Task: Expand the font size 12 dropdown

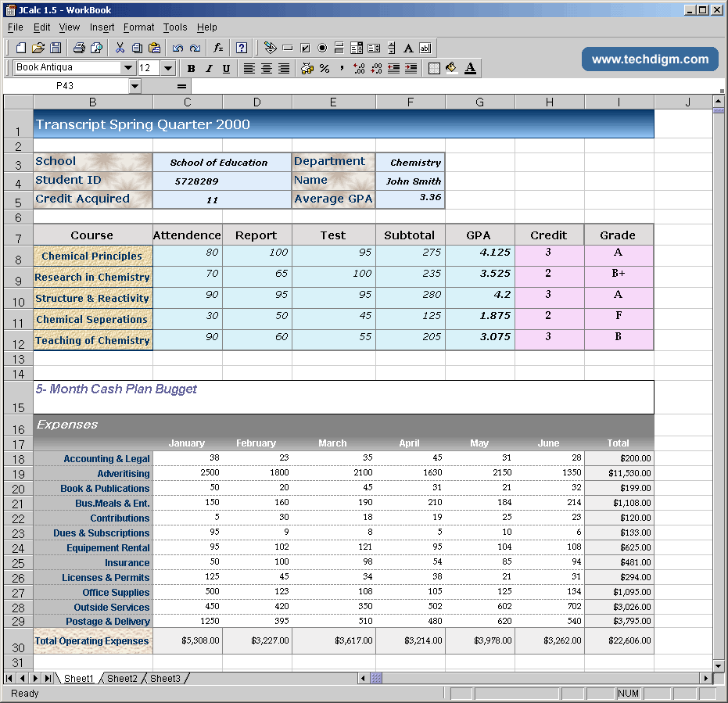Action: coord(168,68)
